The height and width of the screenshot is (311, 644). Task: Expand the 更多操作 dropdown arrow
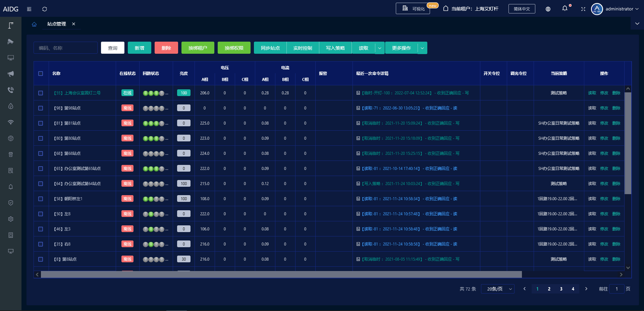(x=423, y=48)
